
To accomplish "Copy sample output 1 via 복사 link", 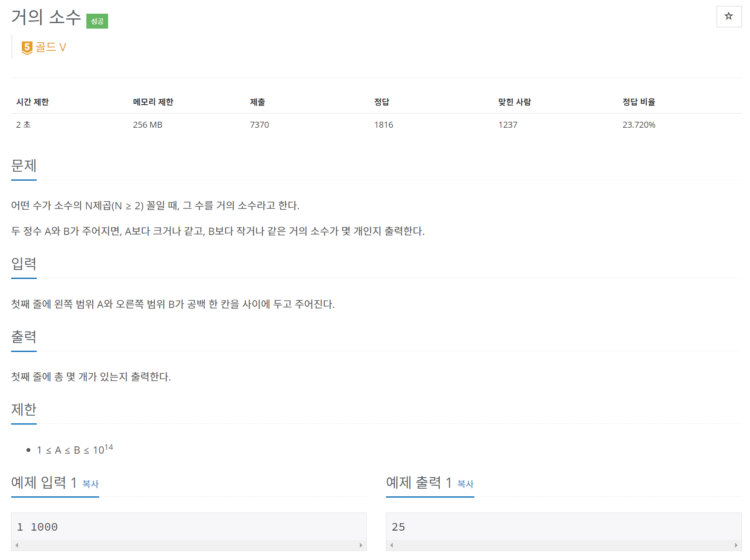I will click(x=465, y=484).
